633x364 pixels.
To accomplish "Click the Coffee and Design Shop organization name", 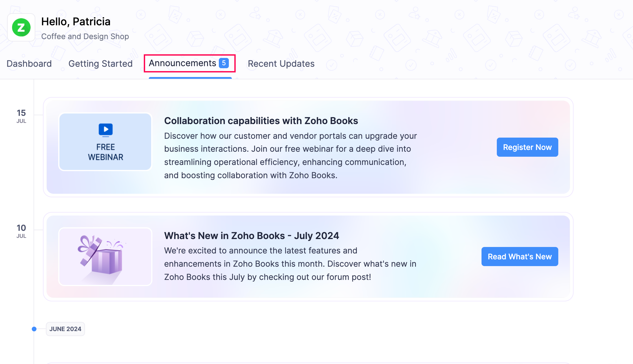I will (85, 36).
